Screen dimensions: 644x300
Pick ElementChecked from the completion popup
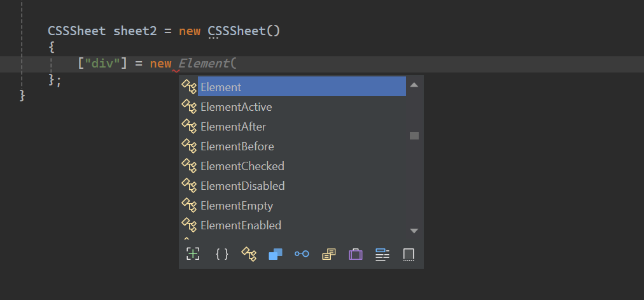[242, 166]
